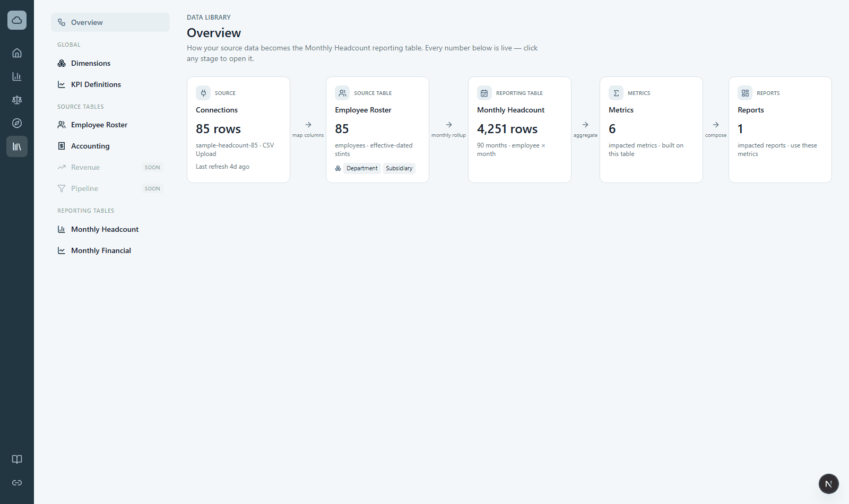Click the round N avatar badge
849x504 pixels.
pyautogui.click(x=828, y=484)
